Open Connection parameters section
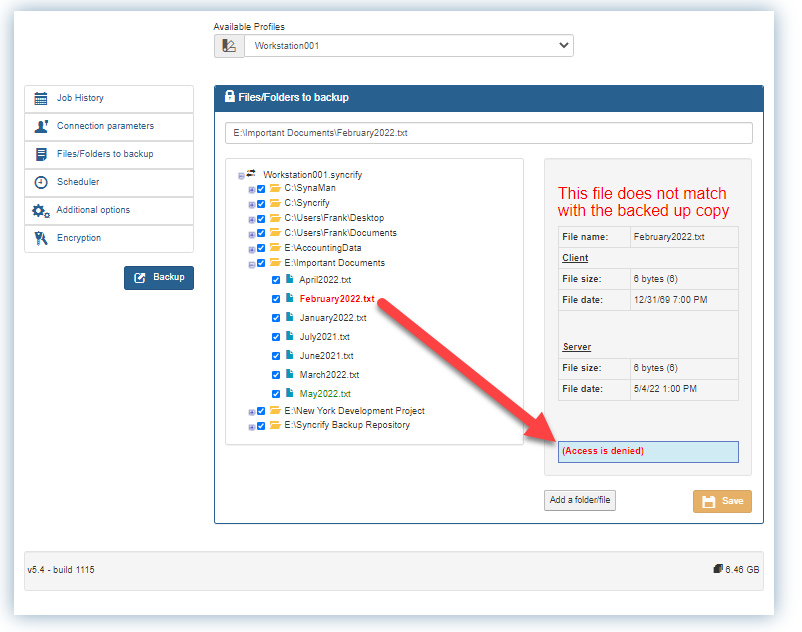 (x=109, y=126)
